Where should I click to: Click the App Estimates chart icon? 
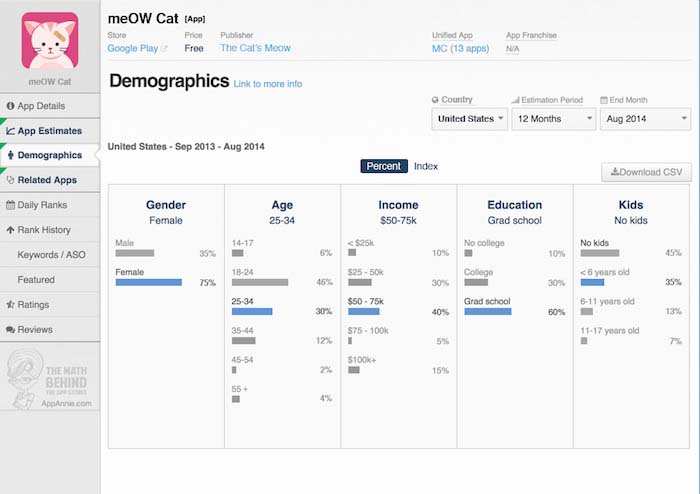tap(11, 131)
